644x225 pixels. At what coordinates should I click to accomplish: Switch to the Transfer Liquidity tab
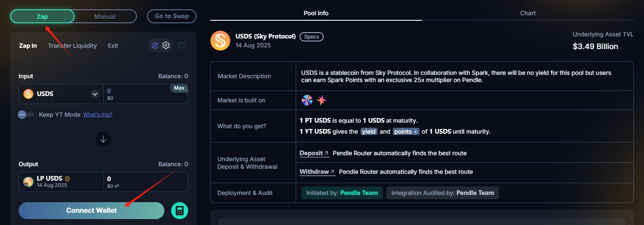tap(72, 46)
